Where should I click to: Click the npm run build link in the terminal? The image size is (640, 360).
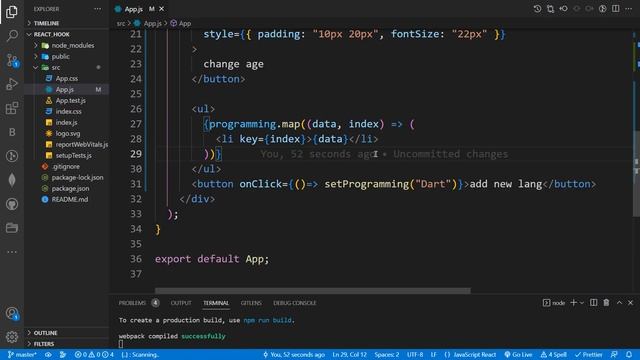(267, 320)
